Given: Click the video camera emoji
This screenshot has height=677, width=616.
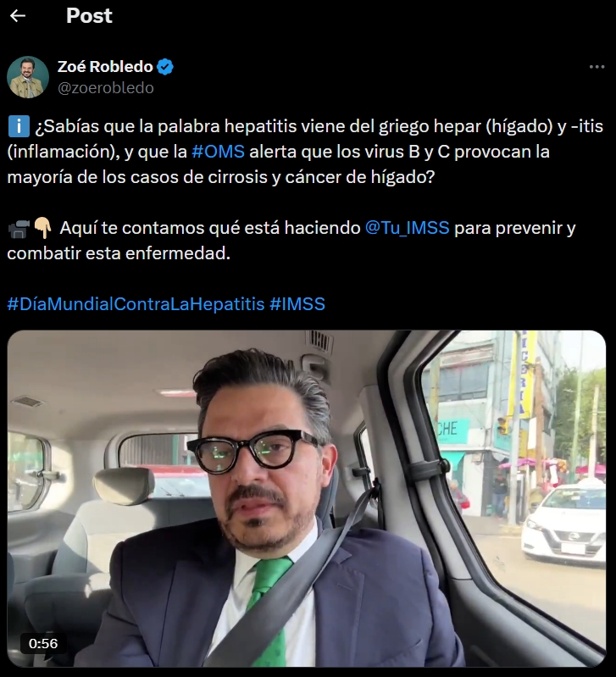Looking at the screenshot, I should click(x=19, y=229).
